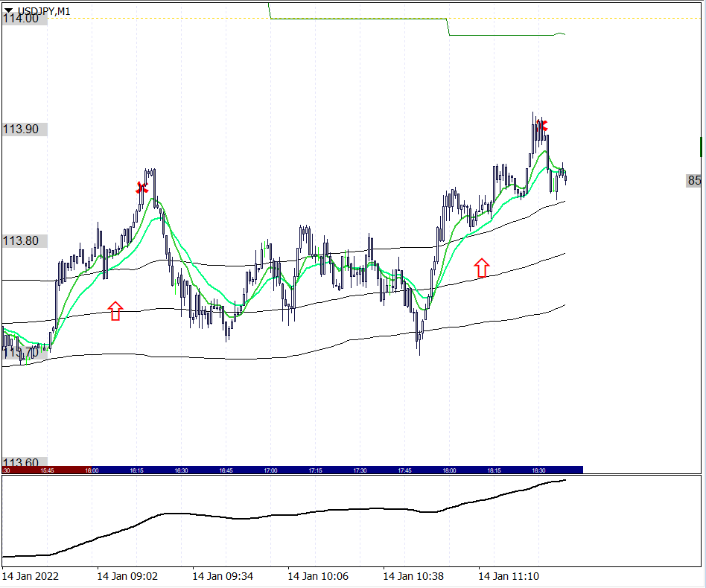Open the dropdown triangle beside USDJPY,M1
The image size is (706, 588).
(8, 10)
